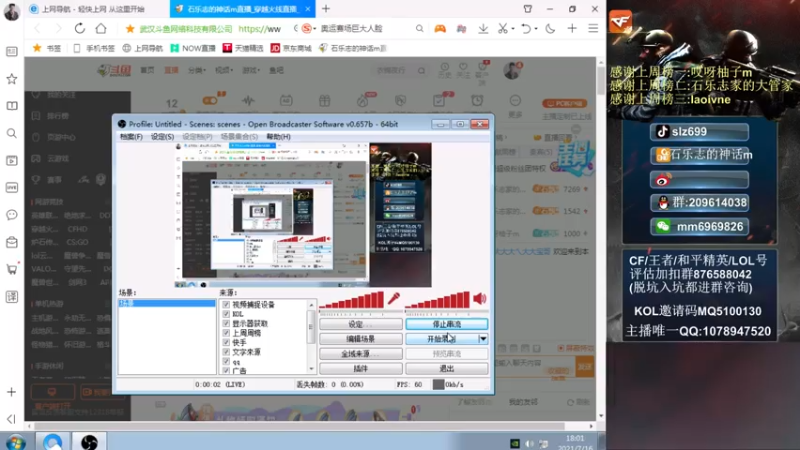This screenshot has width=800, height=450.
Task: Mute the desktop speaker icon in OBS
Action: click(x=480, y=298)
